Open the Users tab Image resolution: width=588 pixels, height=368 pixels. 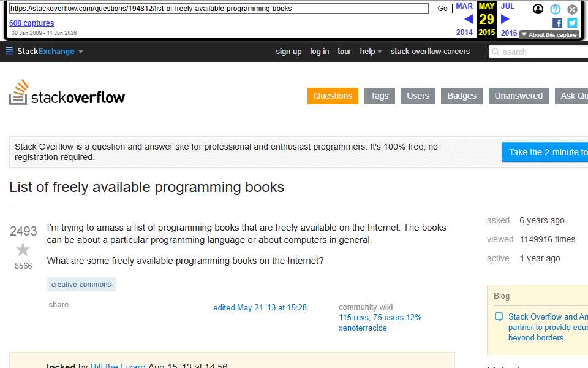pyautogui.click(x=418, y=96)
